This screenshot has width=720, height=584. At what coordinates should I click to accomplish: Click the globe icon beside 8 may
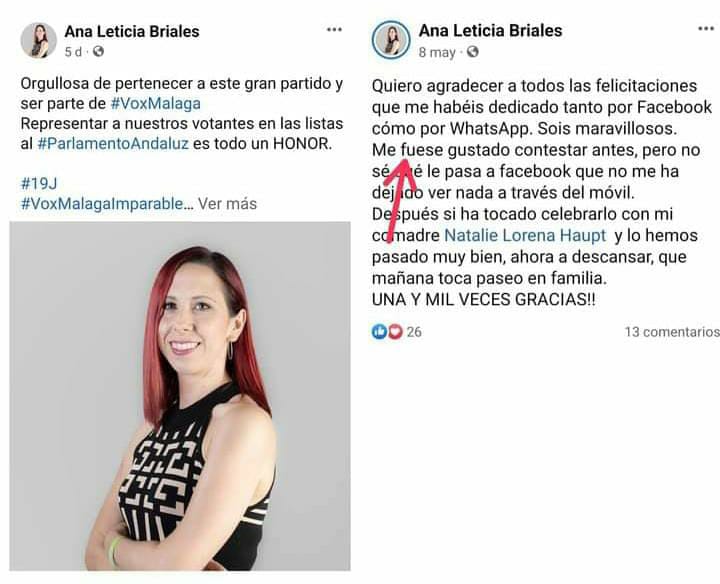(x=472, y=52)
